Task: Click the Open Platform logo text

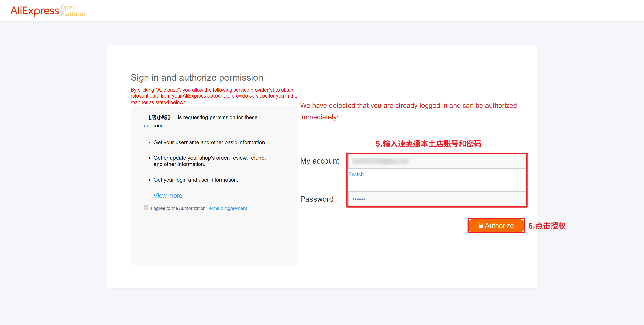Action: click(x=73, y=11)
